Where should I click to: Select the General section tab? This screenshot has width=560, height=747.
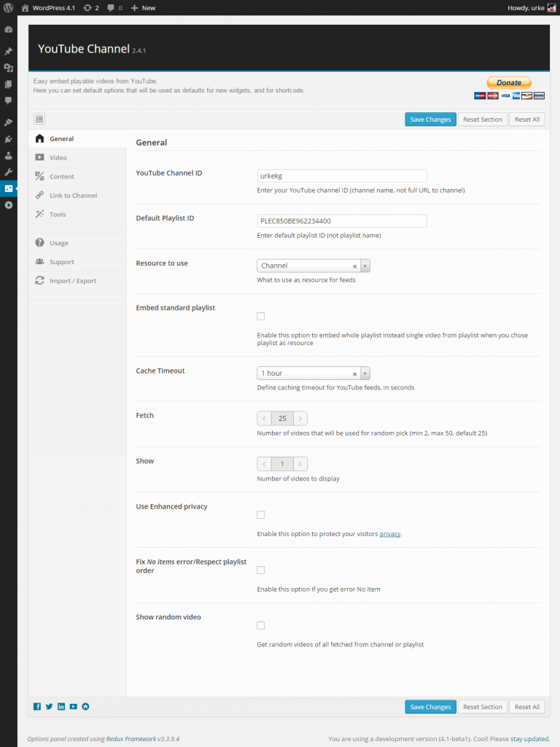(x=77, y=139)
